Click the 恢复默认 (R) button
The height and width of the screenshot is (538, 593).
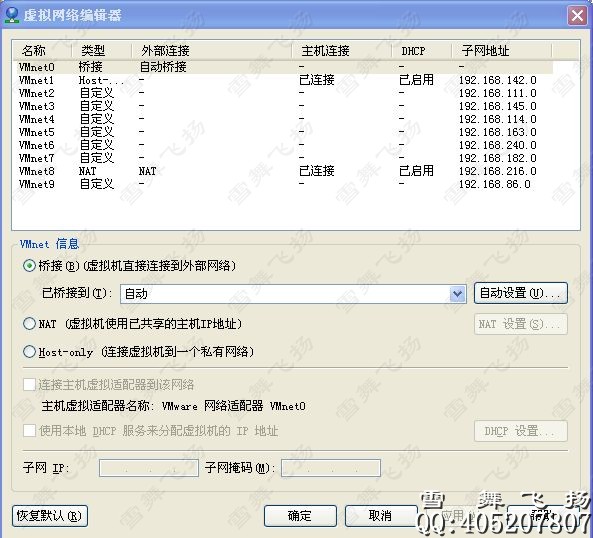pos(50,516)
